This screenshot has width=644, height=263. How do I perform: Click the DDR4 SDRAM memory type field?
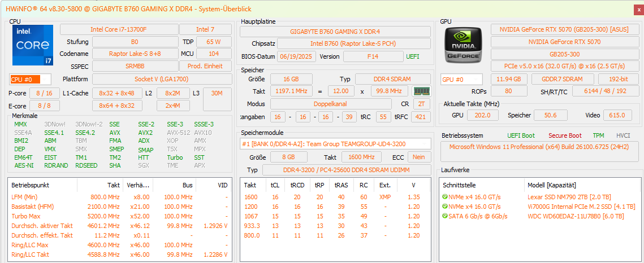[x=393, y=79]
